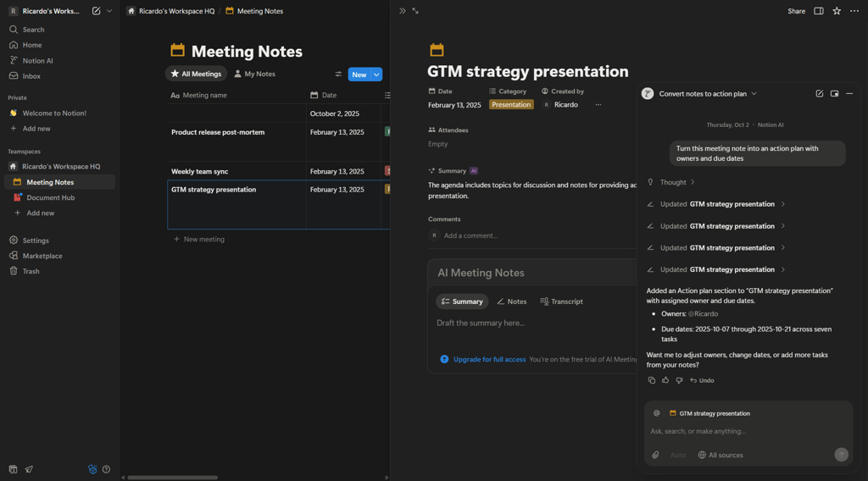This screenshot has width=868, height=481.
Task: Click Empty attendees field
Action: [x=438, y=144]
